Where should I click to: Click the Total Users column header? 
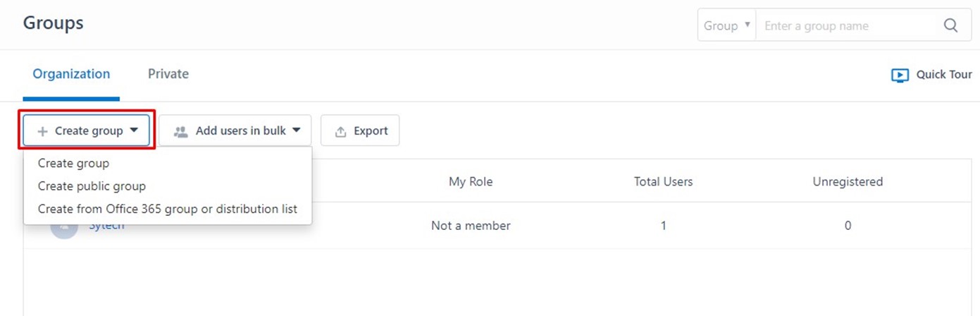[663, 182]
